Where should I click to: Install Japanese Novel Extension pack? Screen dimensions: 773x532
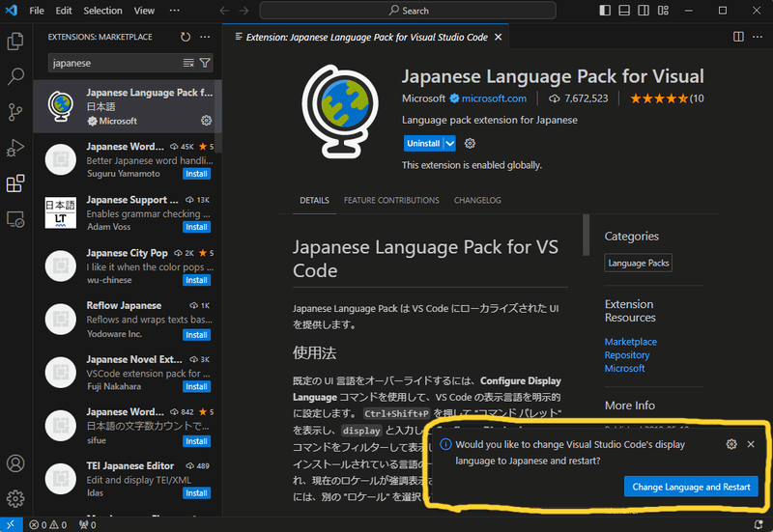click(x=197, y=386)
